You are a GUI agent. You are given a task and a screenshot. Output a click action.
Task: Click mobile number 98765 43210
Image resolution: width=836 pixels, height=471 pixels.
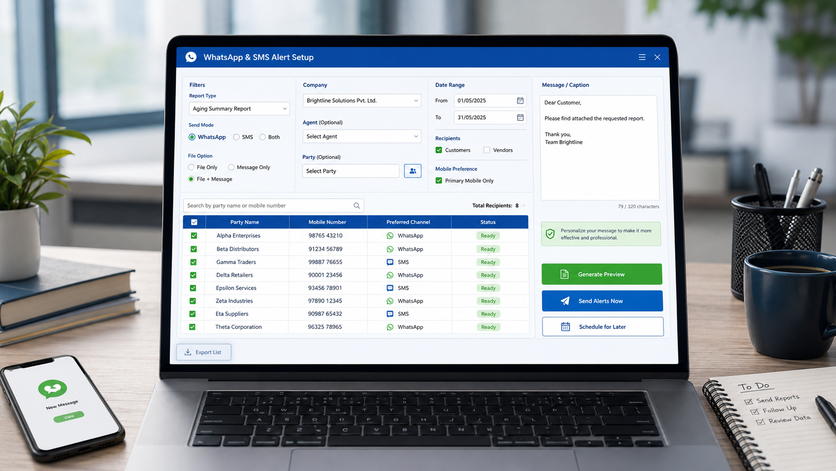(325, 236)
